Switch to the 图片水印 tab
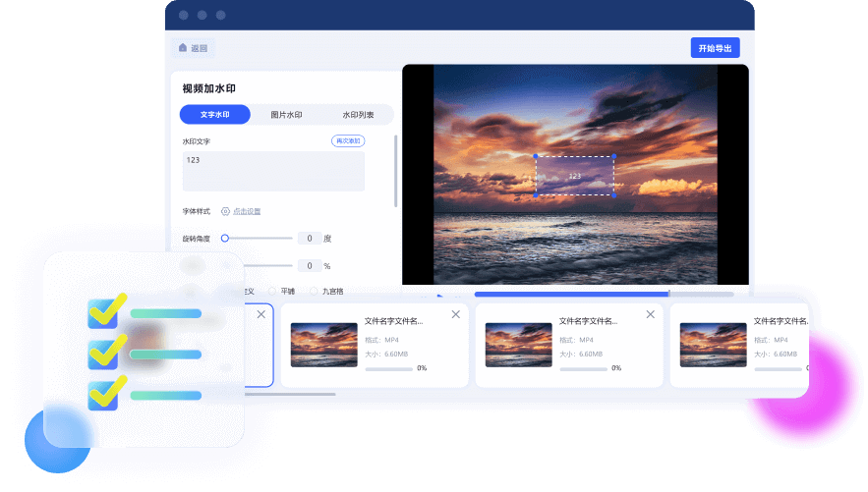Screen dimensions: 868x492 pos(286,115)
